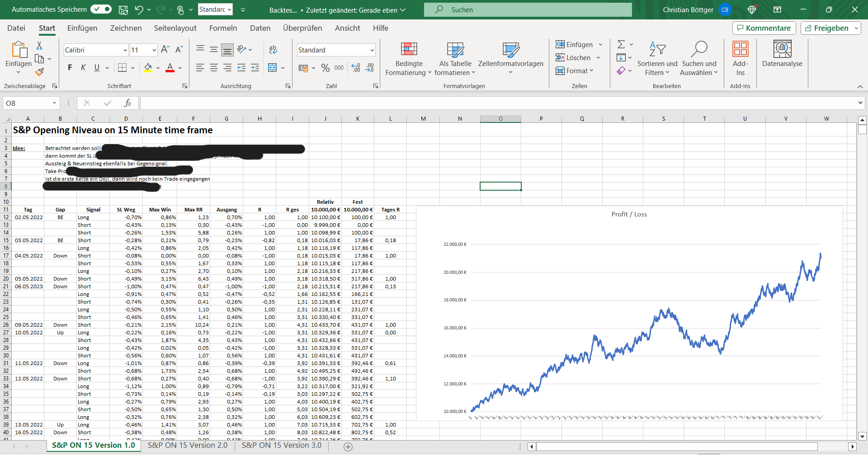Click the wrap text icon
868x455 pixels.
tap(273, 50)
